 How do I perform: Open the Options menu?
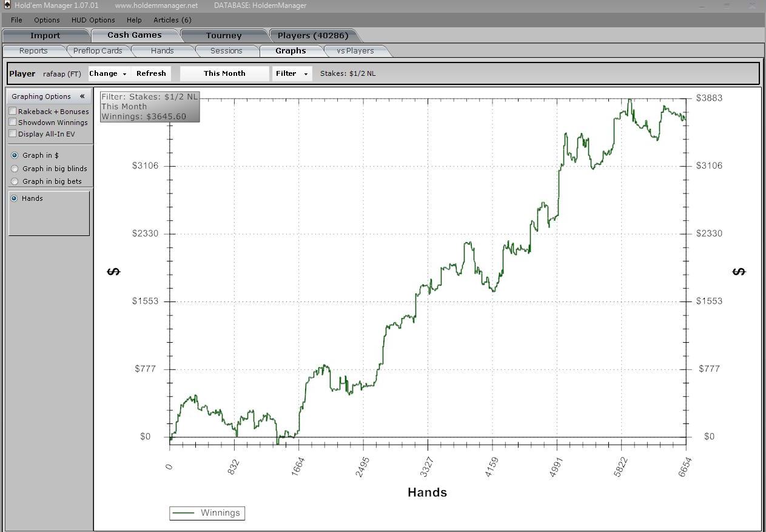click(x=47, y=20)
